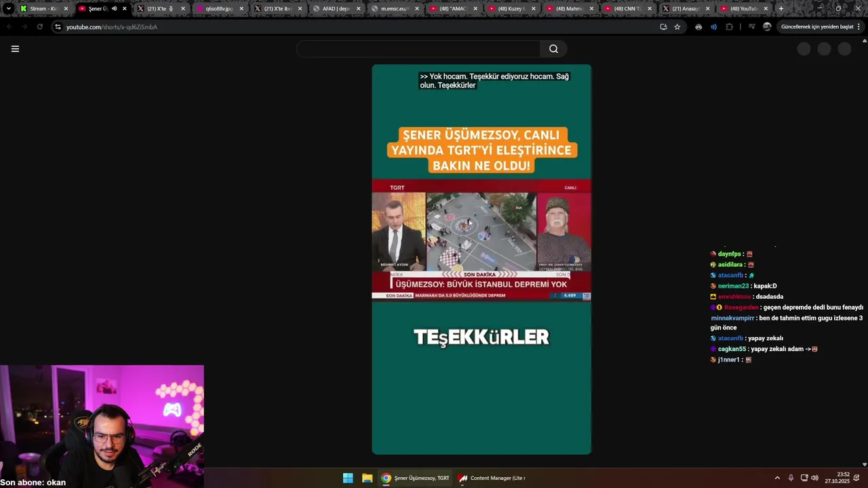Image resolution: width=868 pixels, height=488 pixels.
Task: Bookmark this page with star icon
Action: pyautogui.click(x=677, y=27)
